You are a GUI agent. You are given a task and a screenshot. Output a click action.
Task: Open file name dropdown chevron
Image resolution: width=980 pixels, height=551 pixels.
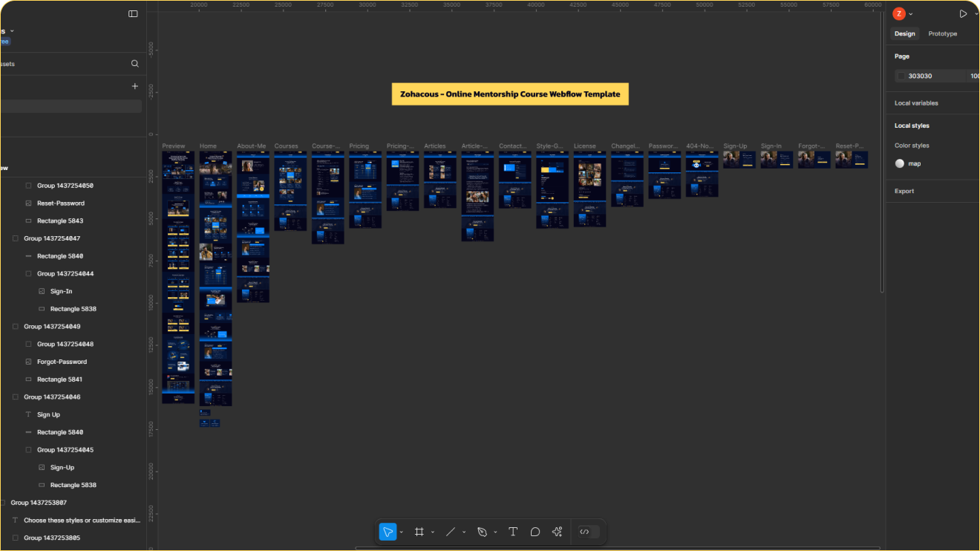[12, 31]
